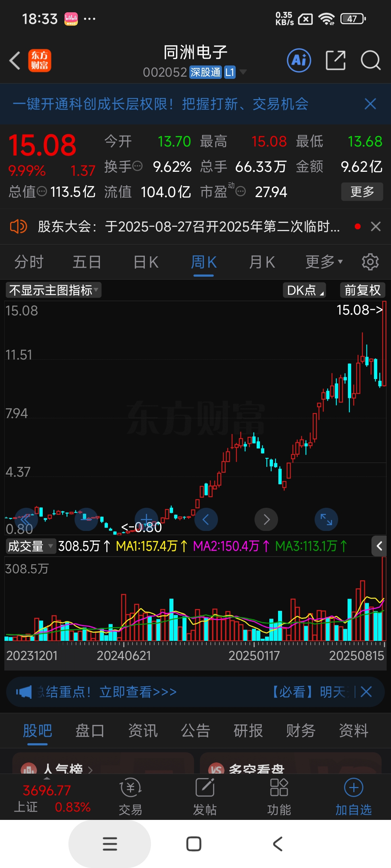This screenshot has height=868, width=391.
Task: Move chart left with blue left arrow
Action: tap(206, 520)
